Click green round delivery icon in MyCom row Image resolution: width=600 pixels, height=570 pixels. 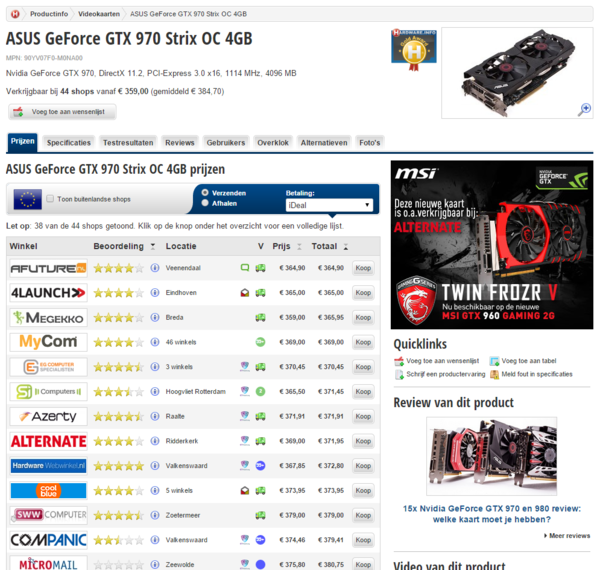coord(260,342)
